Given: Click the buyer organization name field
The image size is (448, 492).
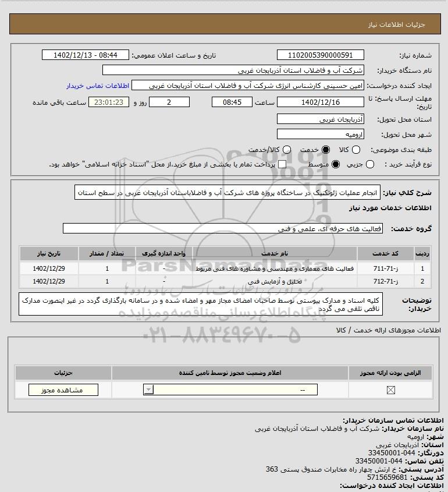Looking at the screenshot, I should (233, 70).
